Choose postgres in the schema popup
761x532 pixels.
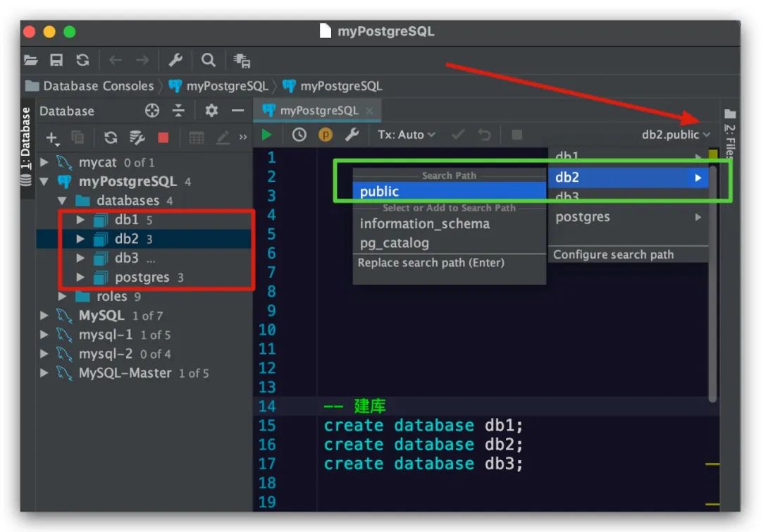[x=628, y=217]
